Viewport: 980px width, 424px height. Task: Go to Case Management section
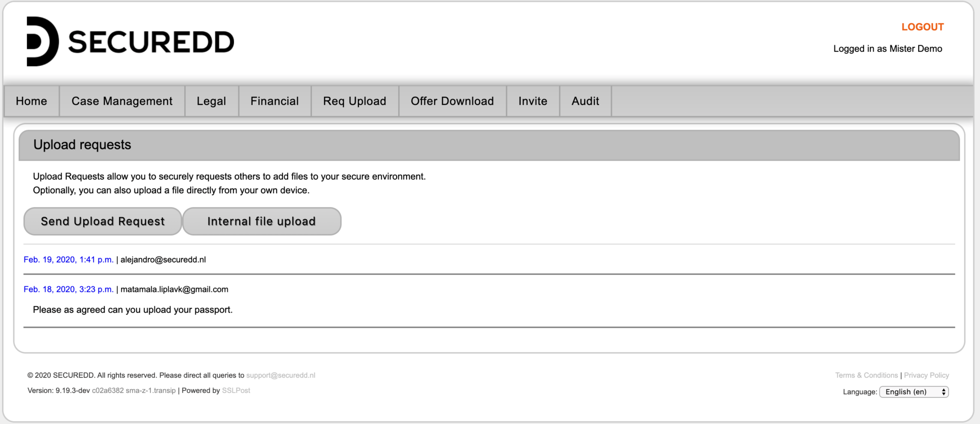pos(122,101)
